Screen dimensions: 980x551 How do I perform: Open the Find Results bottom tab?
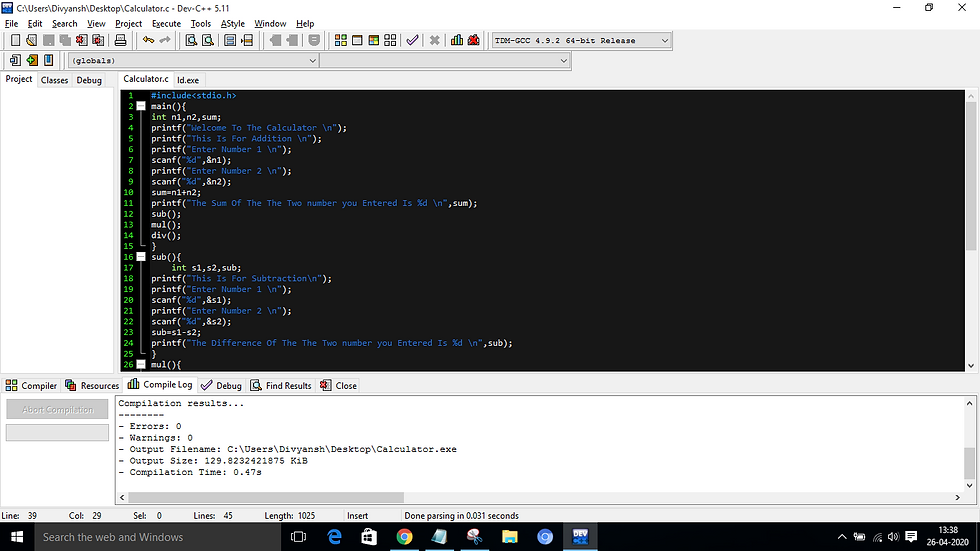click(x=281, y=385)
